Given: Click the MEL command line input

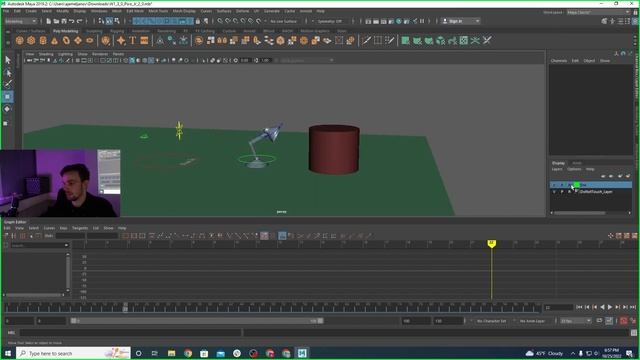Looking at the screenshot, I should point(131,333).
